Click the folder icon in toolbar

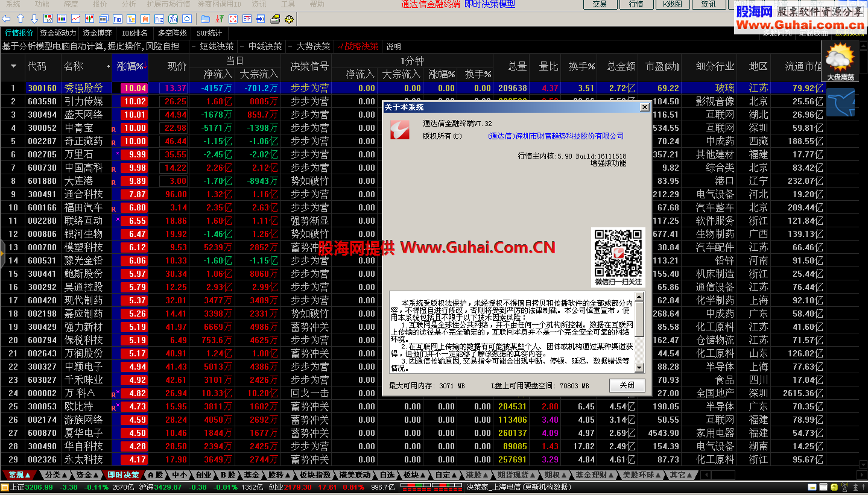[205, 19]
